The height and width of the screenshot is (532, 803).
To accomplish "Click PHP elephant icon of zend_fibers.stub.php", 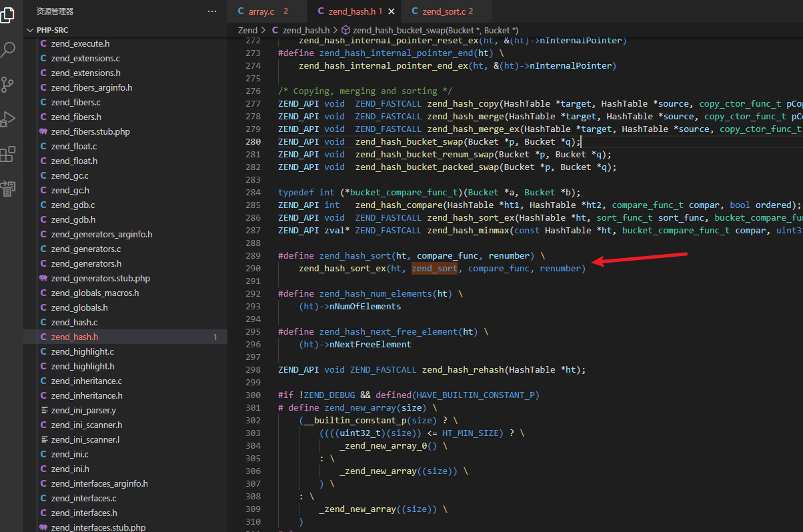I will tap(43, 131).
